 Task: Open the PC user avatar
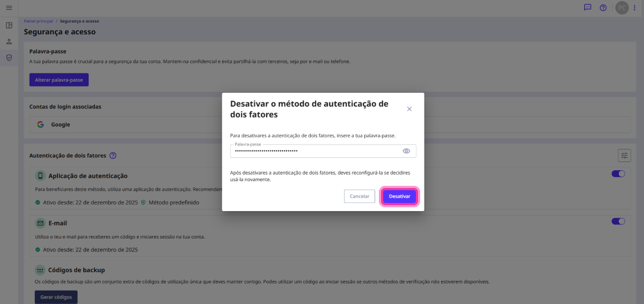click(x=621, y=8)
